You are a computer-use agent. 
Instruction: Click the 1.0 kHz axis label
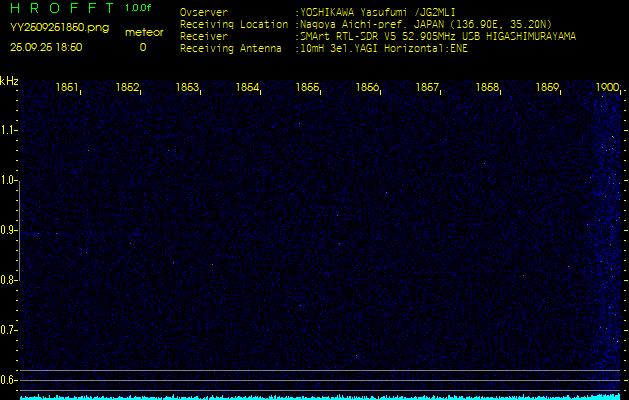(7, 180)
